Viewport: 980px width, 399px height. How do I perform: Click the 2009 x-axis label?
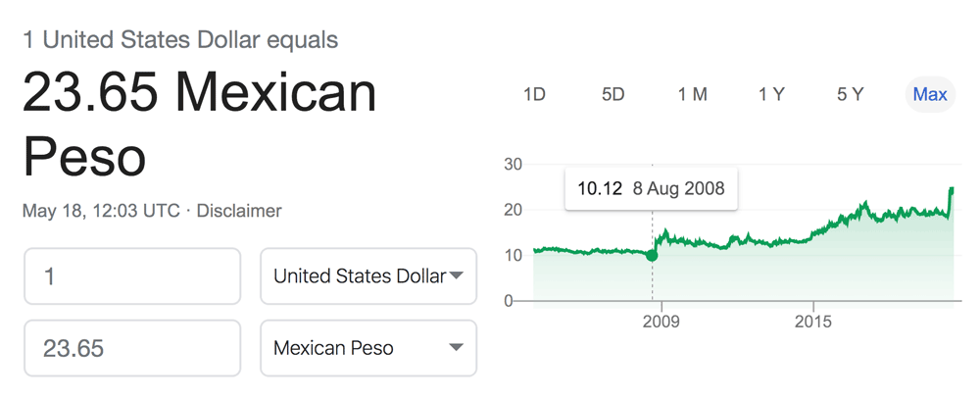[661, 323]
